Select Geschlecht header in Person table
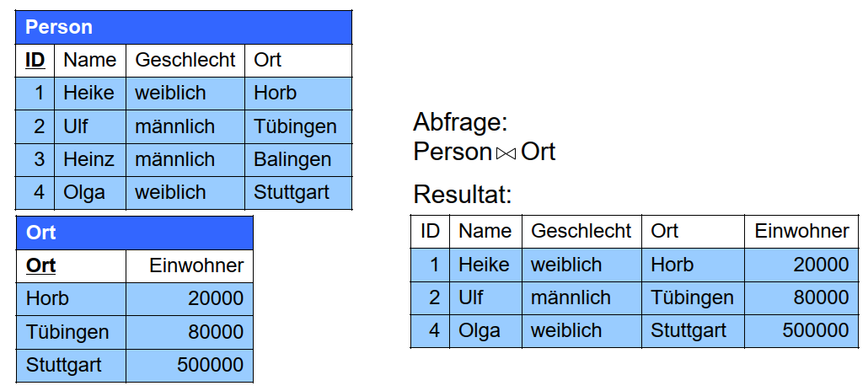This screenshot has height=391, width=868. [185, 61]
